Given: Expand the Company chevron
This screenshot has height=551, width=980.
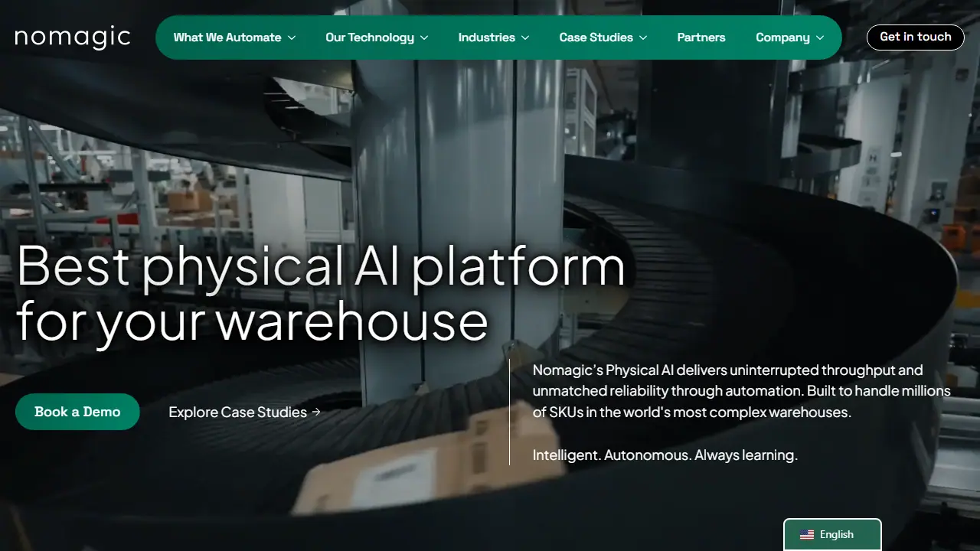Looking at the screenshot, I should 820,37.
